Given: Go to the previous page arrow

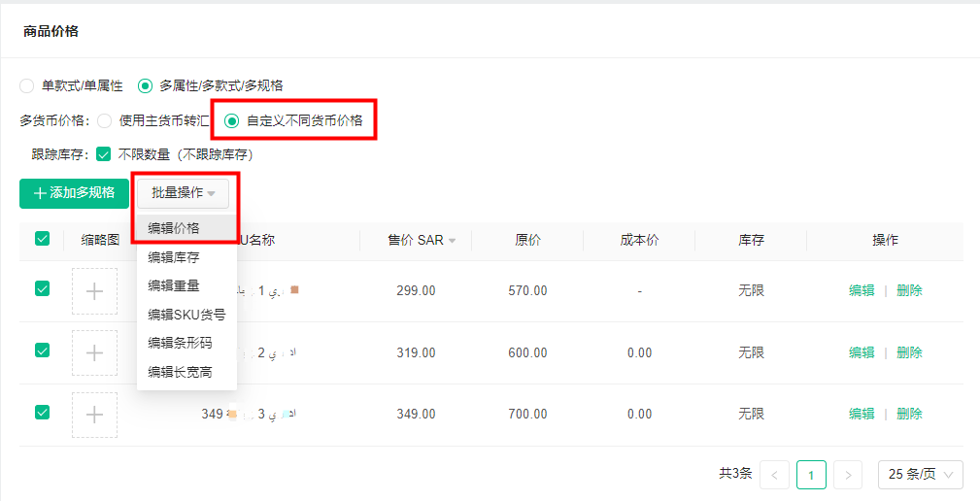Looking at the screenshot, I should click(x=774, y=475).
